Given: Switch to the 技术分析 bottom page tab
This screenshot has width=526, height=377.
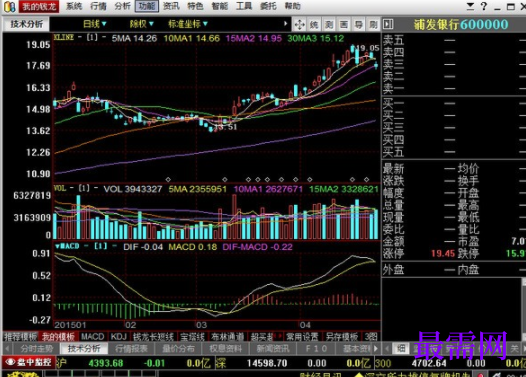Looking at the screenshot, I should pos(84,348).
